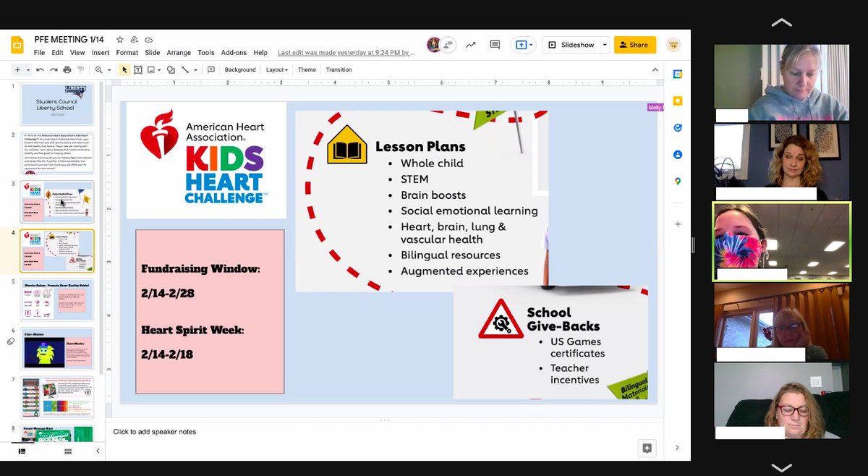
Task: Hide the menus with the collapse arrow
Action: [x=655, y=69]
